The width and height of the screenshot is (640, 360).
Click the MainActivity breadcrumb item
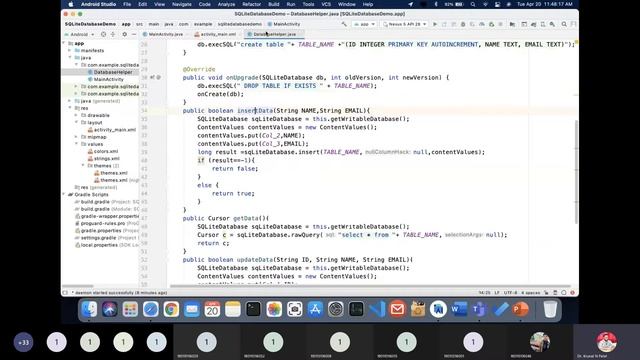point(284,24)
